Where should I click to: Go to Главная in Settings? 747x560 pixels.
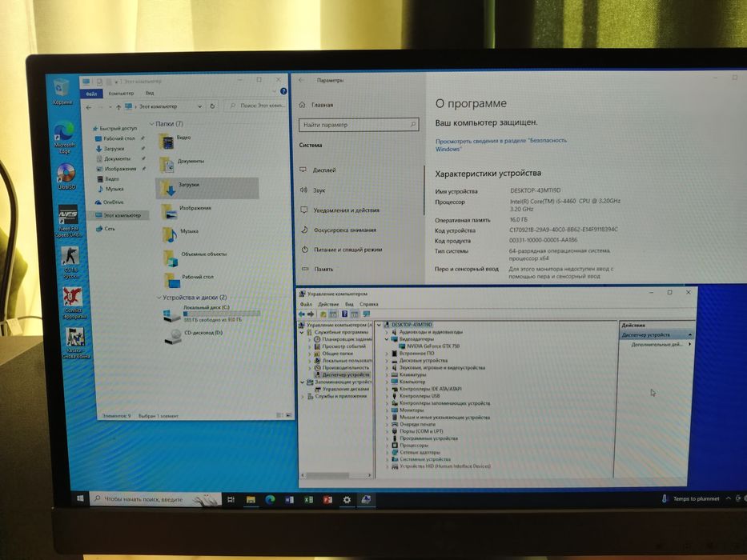pyautogui.click(x=316, y=105)
